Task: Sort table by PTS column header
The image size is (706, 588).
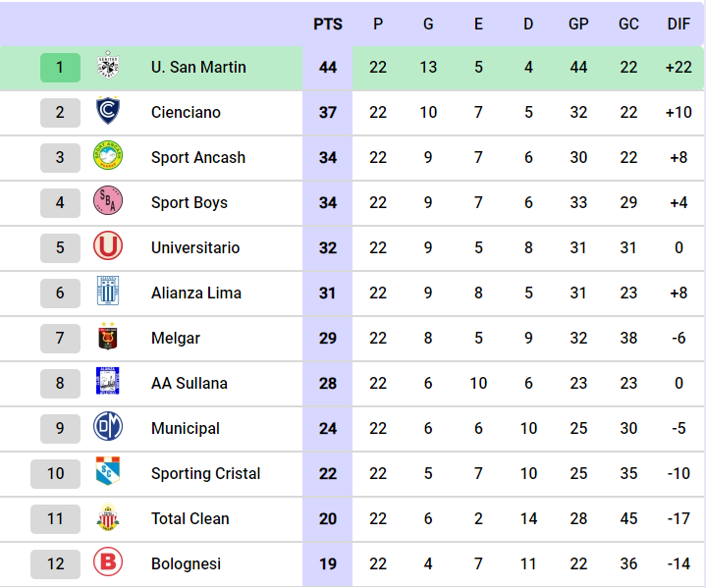Action: (x=328, y=24)
